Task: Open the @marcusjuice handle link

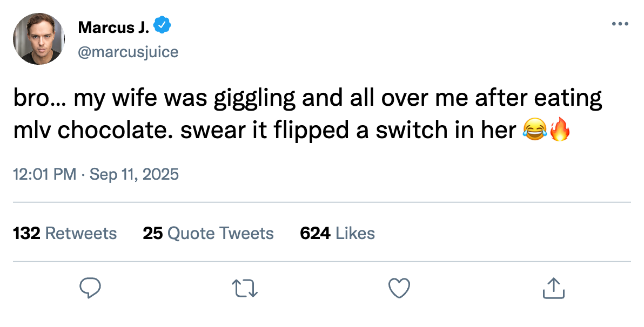Action: click(x=128, y=52)
